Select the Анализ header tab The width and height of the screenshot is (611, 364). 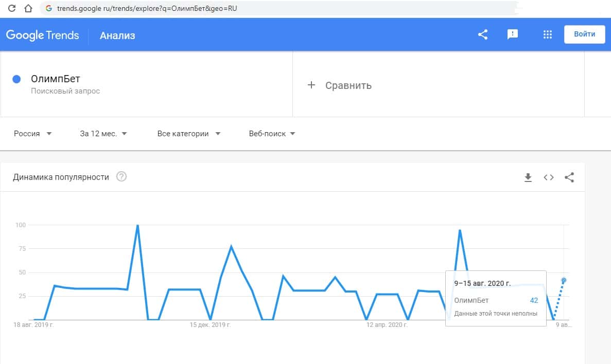point(117,35)
